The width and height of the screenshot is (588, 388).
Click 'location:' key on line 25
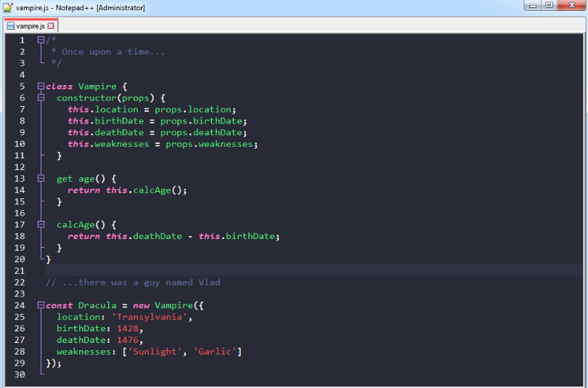point(81,317)
